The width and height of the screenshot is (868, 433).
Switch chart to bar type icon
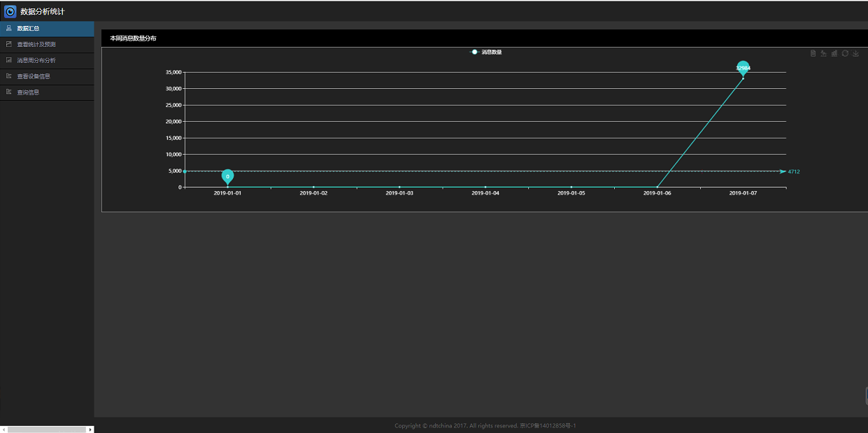834,53
